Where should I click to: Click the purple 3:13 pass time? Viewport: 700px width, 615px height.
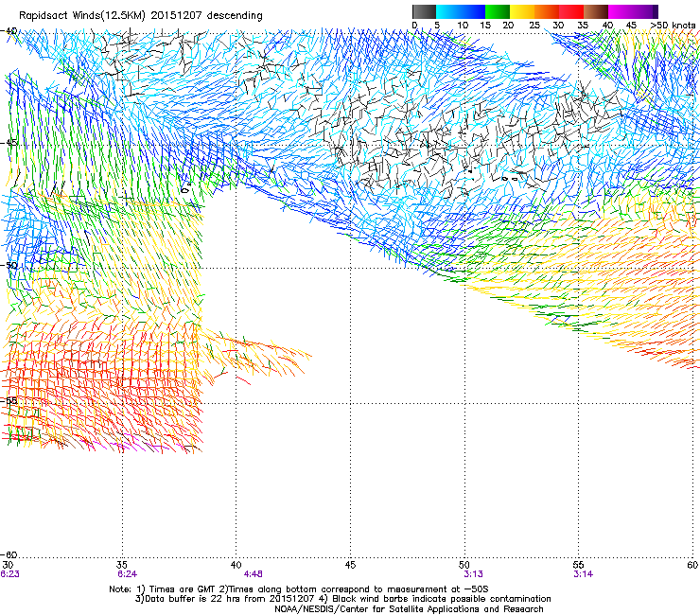point(473,574)
